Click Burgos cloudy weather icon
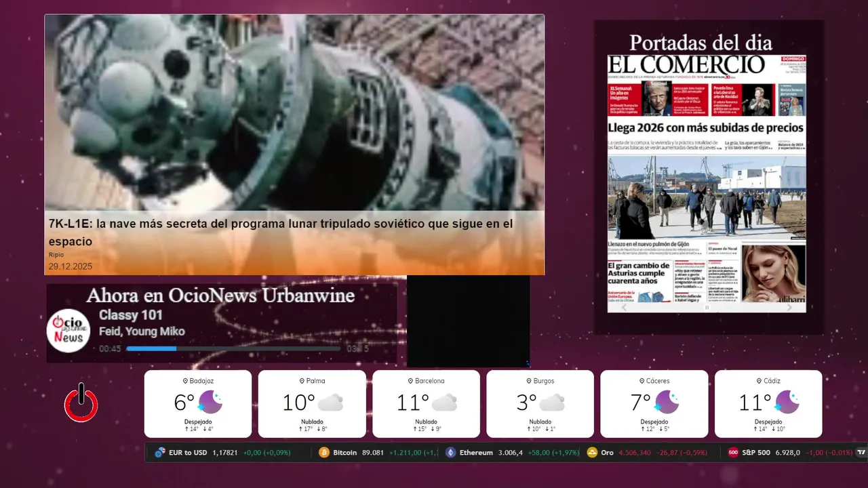868x488 pixels. pyautogui.click(x=552, y=403)
